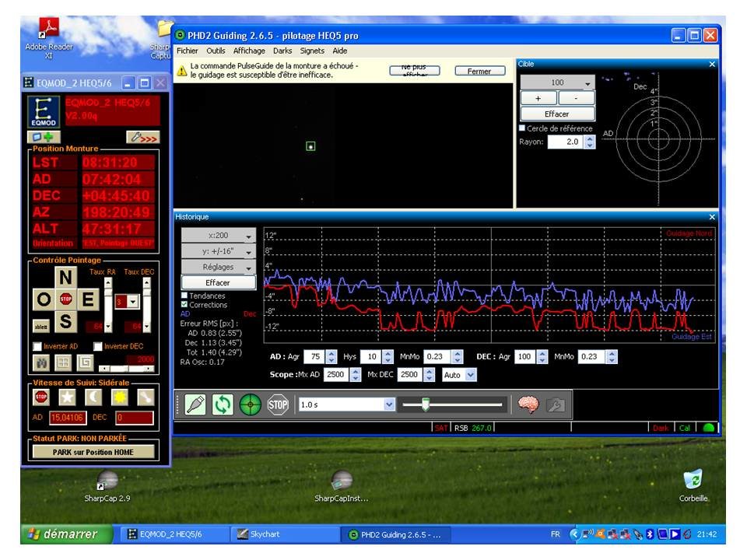Check Inverser DEC in EQMOD

coord(98,346)
